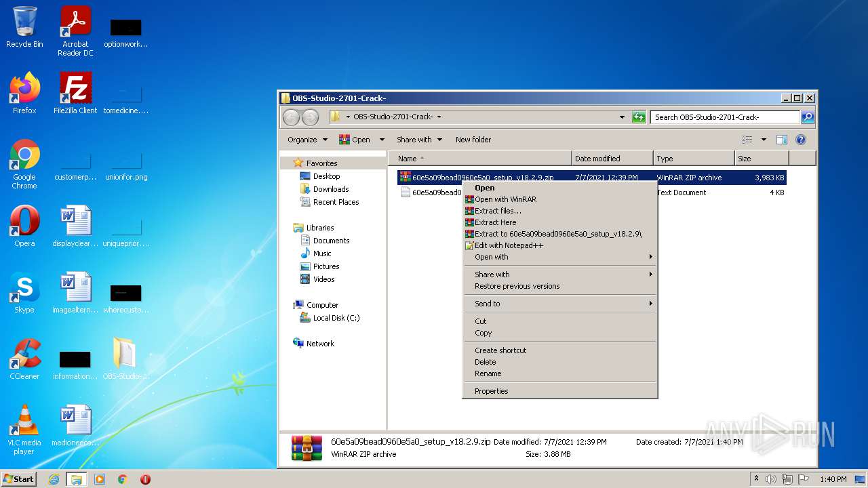
Task: Choose Rename from context menu
Action: [x=559, y=373]
